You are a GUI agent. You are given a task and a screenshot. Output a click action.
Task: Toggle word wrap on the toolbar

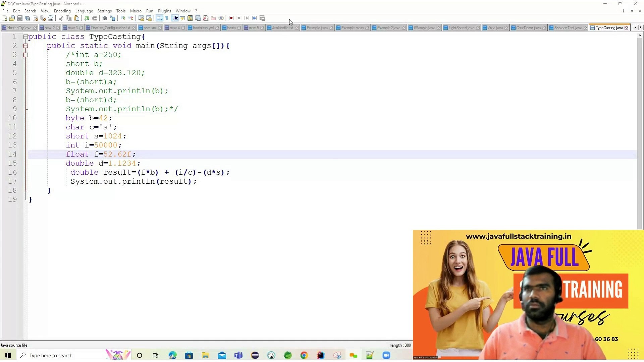160,18
